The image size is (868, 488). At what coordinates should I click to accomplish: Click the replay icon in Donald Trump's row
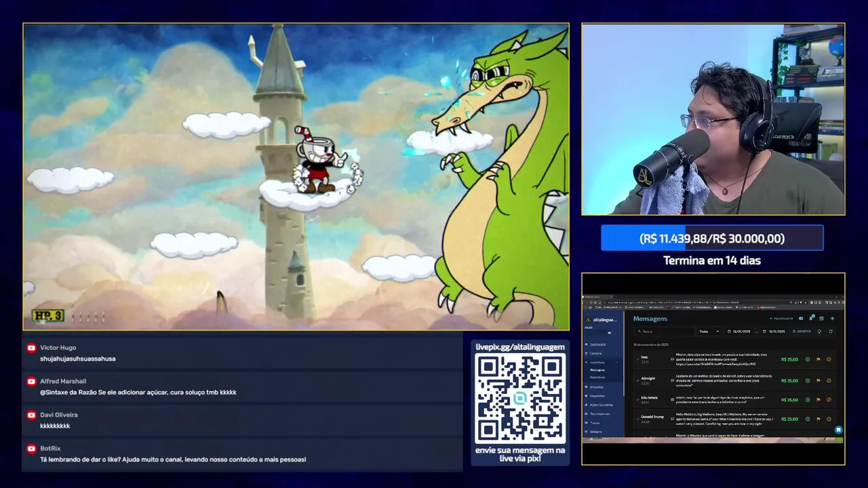click(808, 419)
